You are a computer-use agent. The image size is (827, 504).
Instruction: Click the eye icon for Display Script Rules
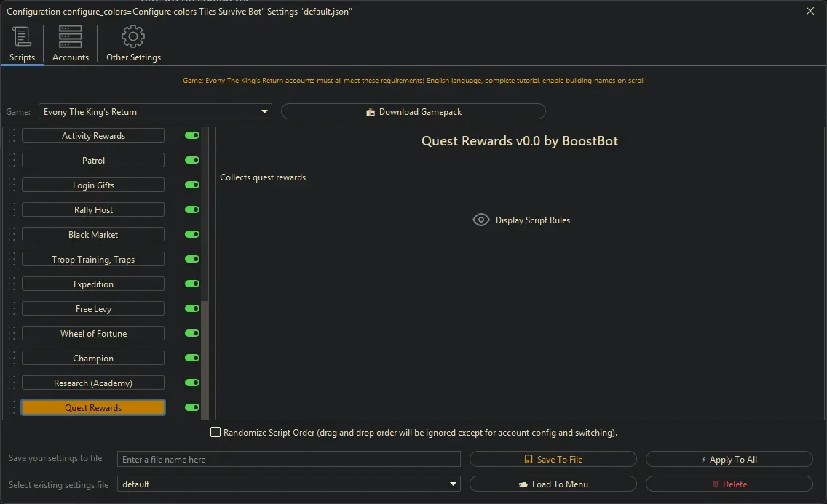(x=480, y=220)
